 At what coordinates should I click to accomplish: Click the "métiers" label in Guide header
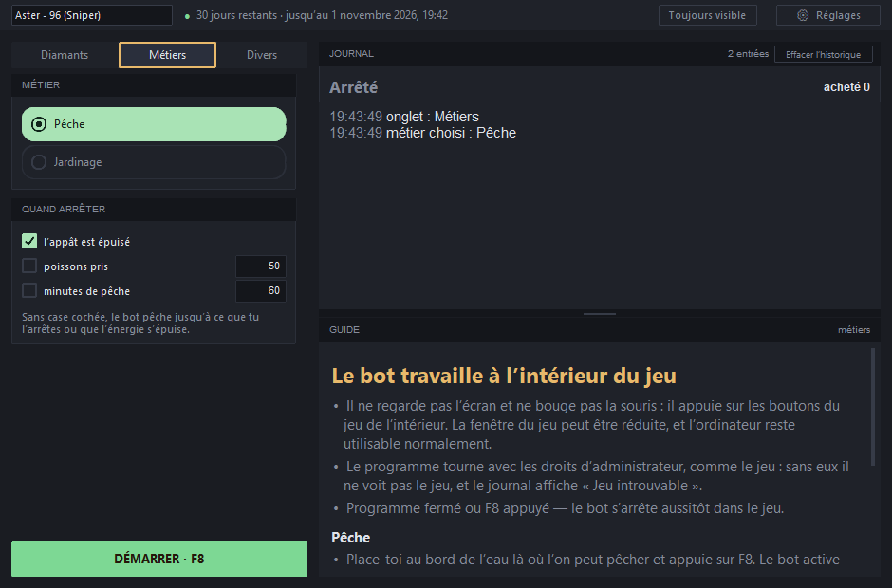tap(854, 330)
